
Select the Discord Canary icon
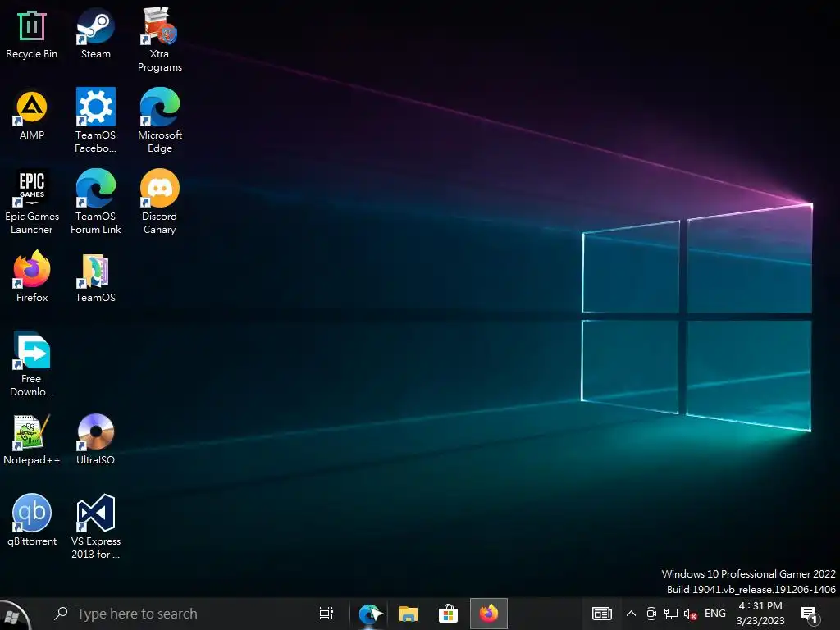(x=160, y=203)
